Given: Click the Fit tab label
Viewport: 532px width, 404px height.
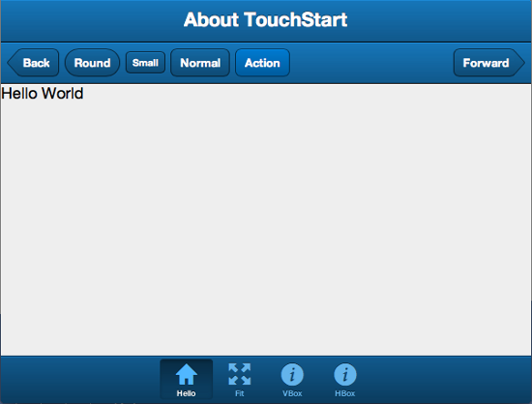Looking at the screenshot, I should pyautogui.click(x=240, y=393).
